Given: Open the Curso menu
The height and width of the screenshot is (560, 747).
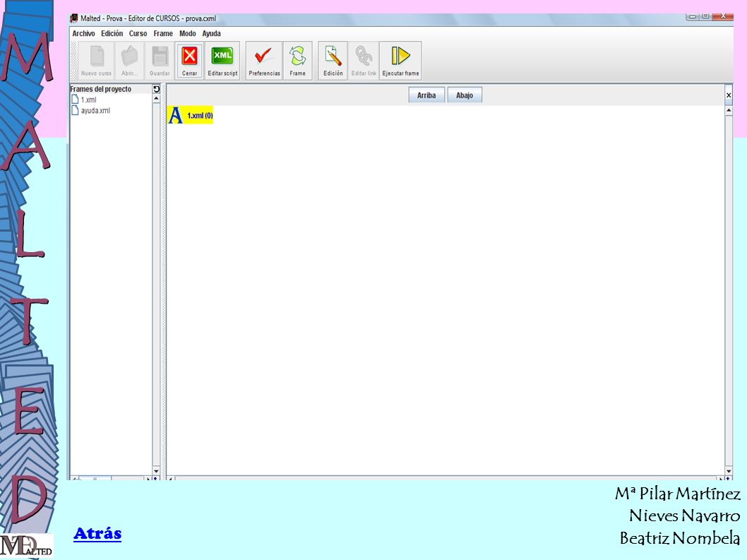Looking at the screenshot, I should (138, 33).
